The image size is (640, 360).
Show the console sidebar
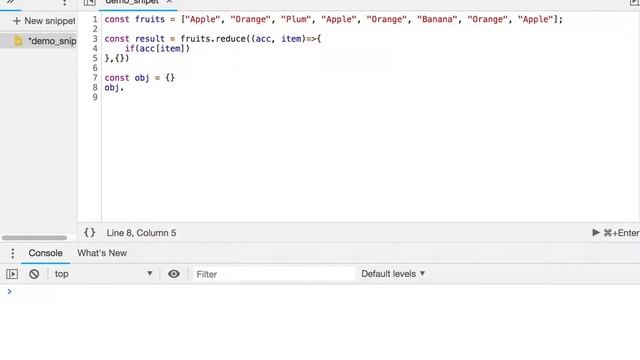pos(12,274)
